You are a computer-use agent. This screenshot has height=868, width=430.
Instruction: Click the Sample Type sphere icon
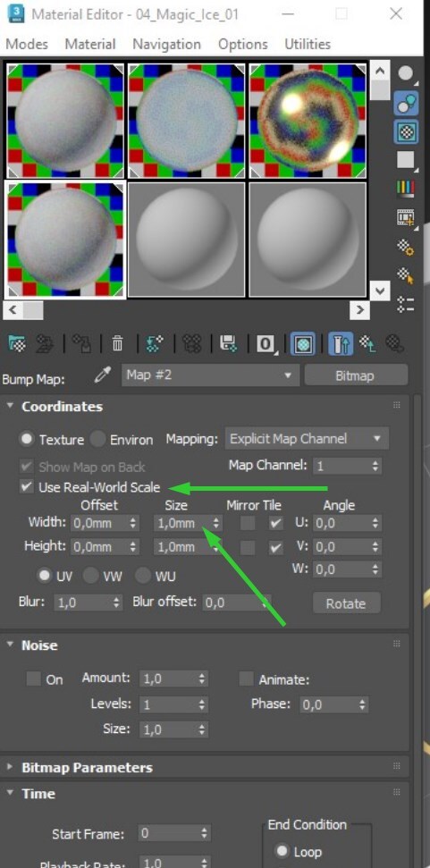(406, 74)
